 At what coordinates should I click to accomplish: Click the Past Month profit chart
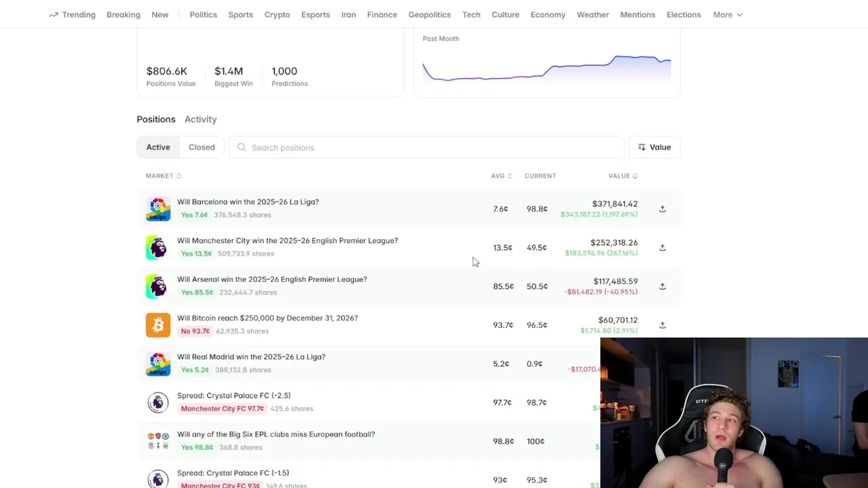(x=547, y=68)
